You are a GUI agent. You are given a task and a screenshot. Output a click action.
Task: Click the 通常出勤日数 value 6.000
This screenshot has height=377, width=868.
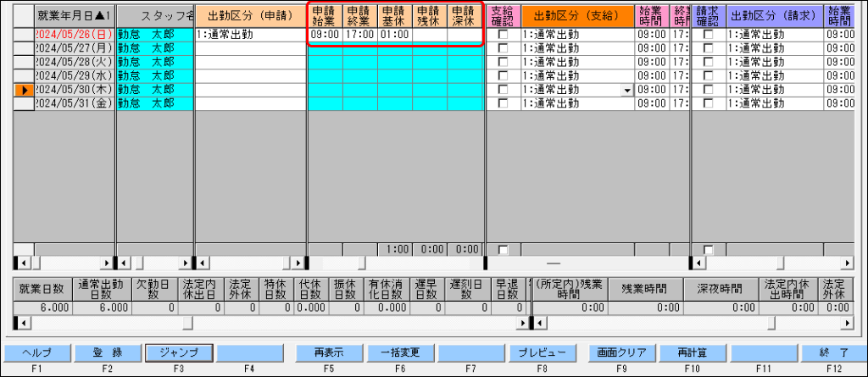pos(101,308)
